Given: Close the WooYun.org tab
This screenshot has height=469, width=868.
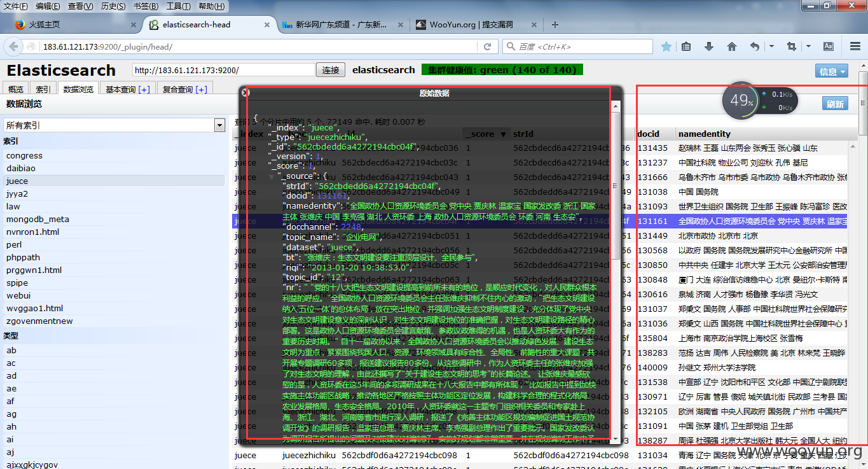Looking at the screenshot, I should [535, 25].
